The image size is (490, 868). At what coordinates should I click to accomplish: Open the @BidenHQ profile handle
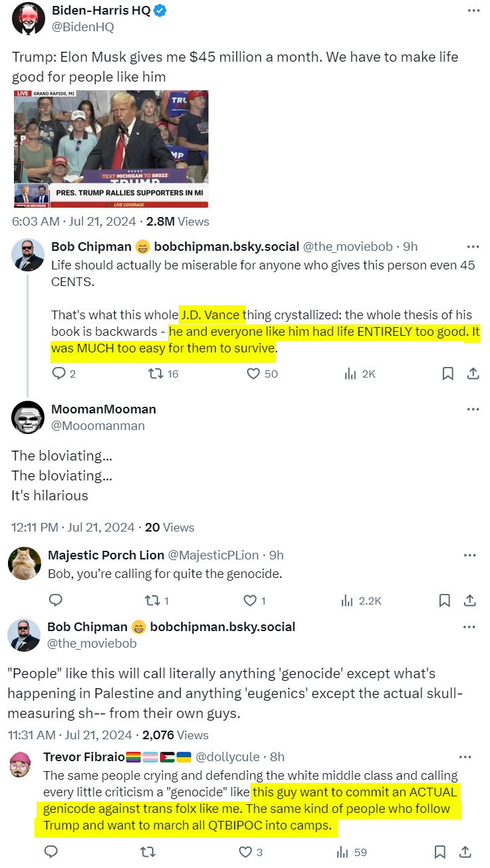click(82, 27)
